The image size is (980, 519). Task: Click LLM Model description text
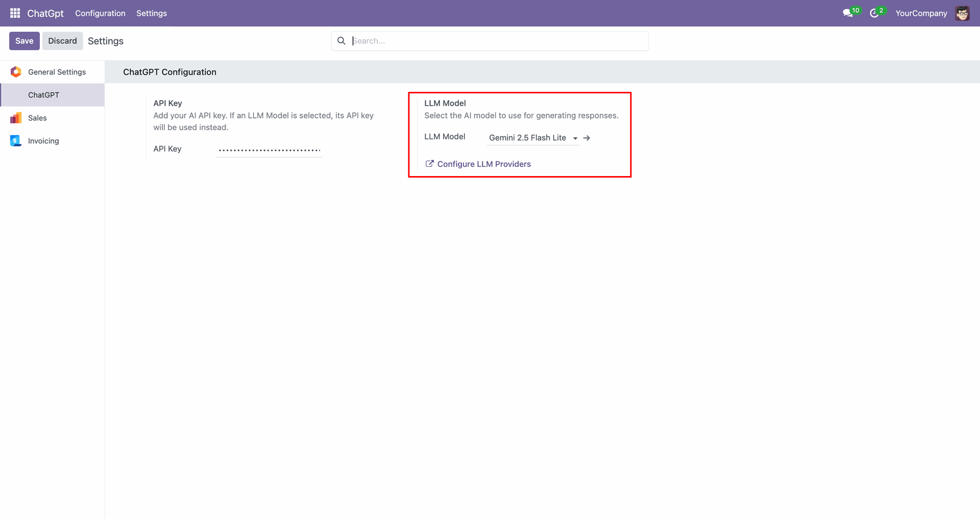(x=521, y=115)
